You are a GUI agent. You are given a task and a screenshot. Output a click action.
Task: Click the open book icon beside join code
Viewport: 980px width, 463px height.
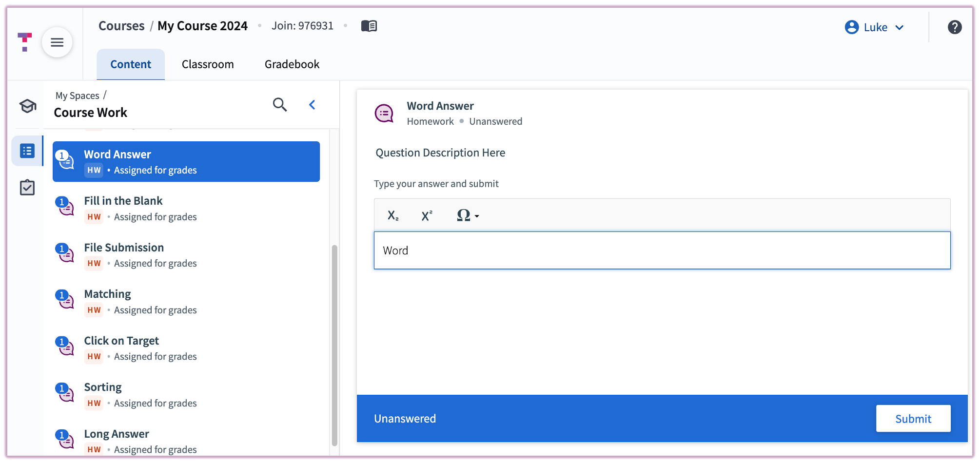coord(369,26)
